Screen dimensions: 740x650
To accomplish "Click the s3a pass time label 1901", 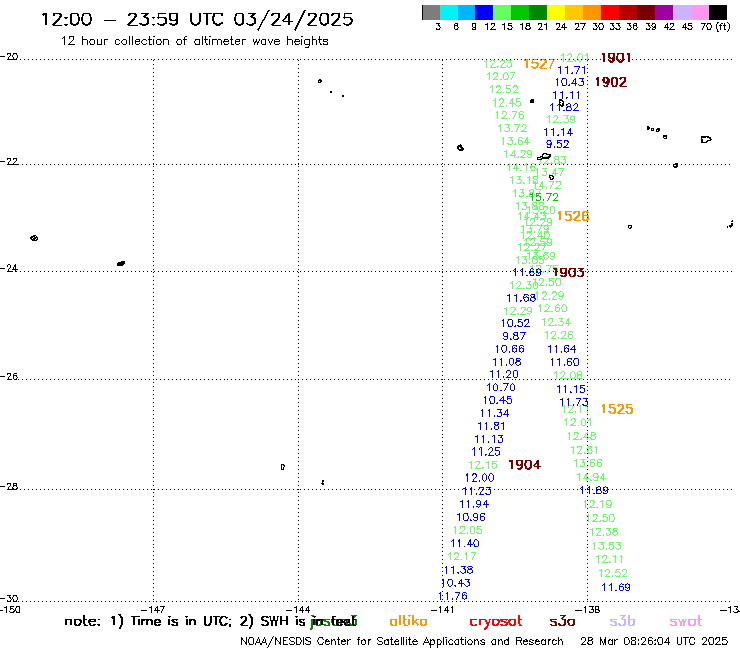I will point(616,58).
